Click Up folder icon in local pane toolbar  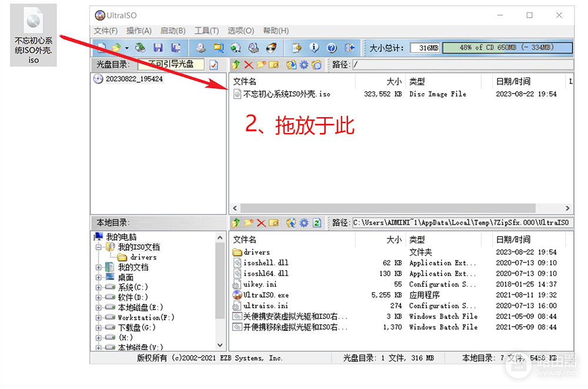(236, 223)
